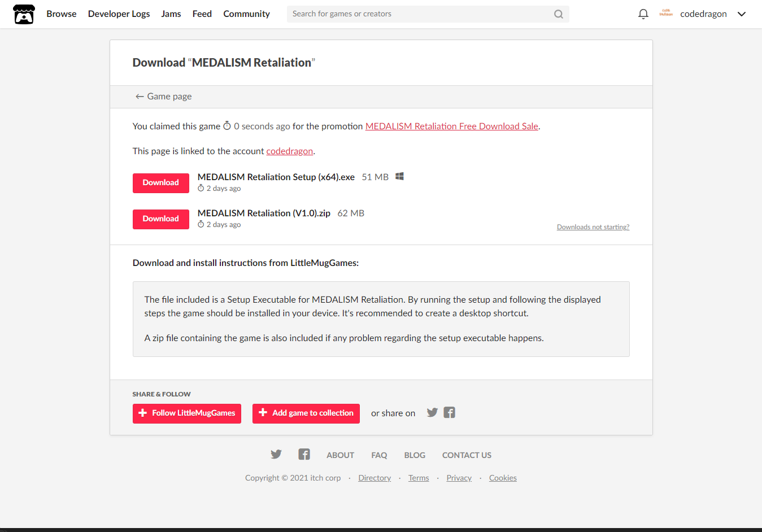Open the Browse menu
Screen dimensions: 762x532
[62, 14]
